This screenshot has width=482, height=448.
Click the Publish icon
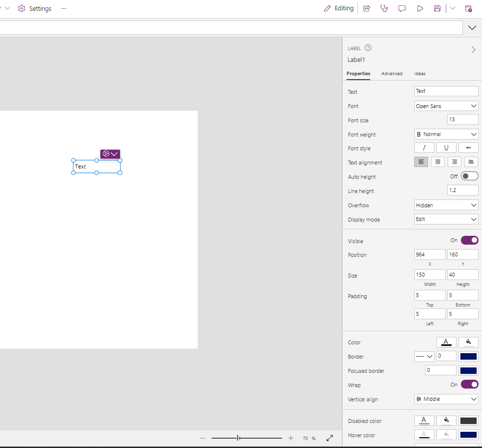[x=468, y=8]
